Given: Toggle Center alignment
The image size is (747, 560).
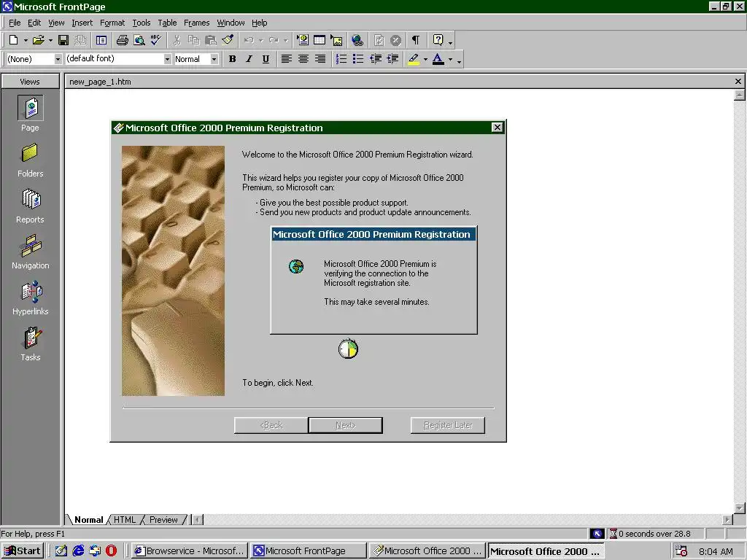Looking at the screenshot, I should [303, 59].
